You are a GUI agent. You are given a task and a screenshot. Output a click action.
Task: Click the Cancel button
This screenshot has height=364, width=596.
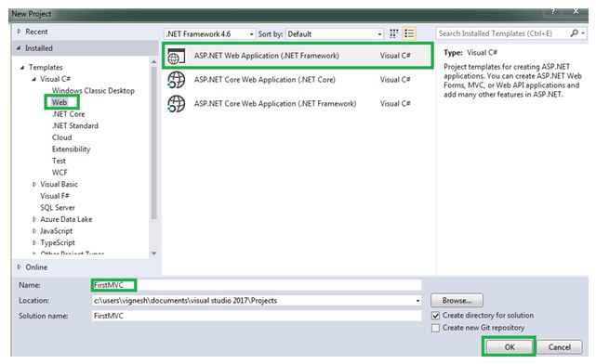pos(559,347)
